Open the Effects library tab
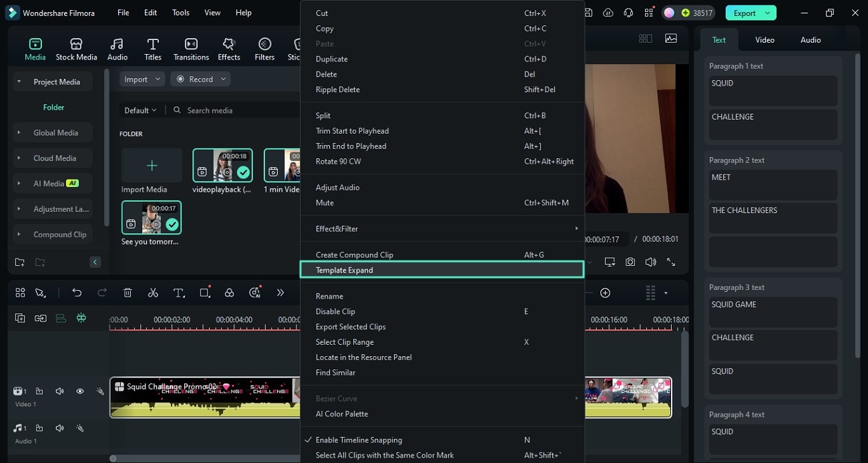868x463 pixels. pos(229,49)
